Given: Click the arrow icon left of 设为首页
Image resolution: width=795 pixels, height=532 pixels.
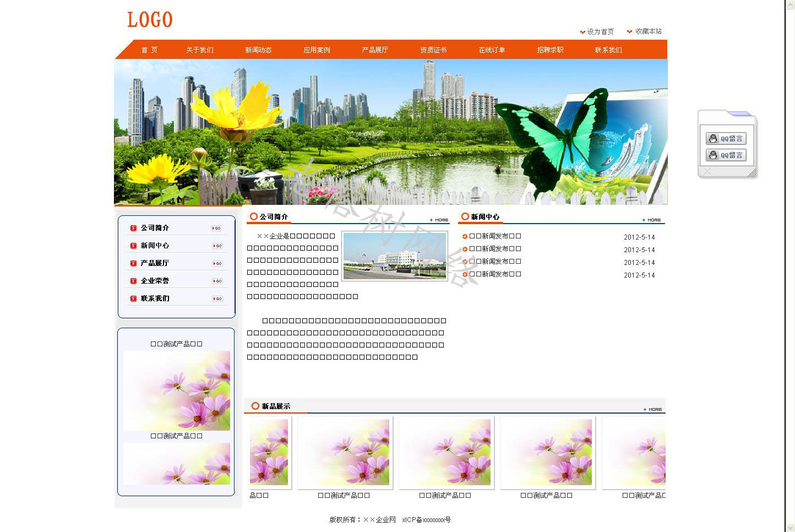Looking at the screenshot, I should [x=582, y=32].
